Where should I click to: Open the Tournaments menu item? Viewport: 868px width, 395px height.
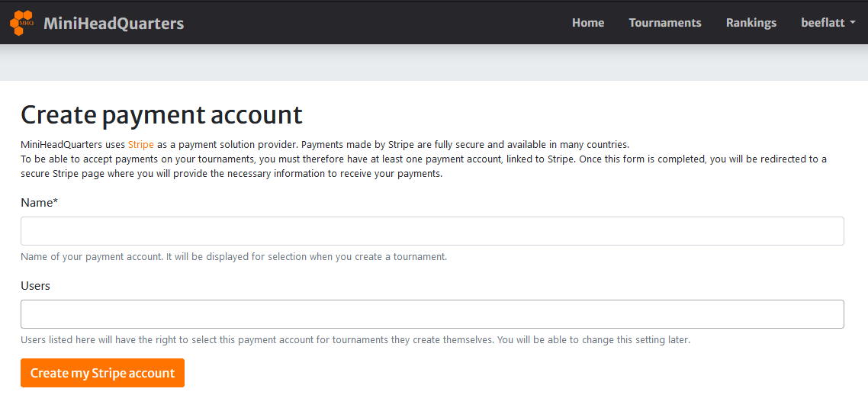coord(664,23)
